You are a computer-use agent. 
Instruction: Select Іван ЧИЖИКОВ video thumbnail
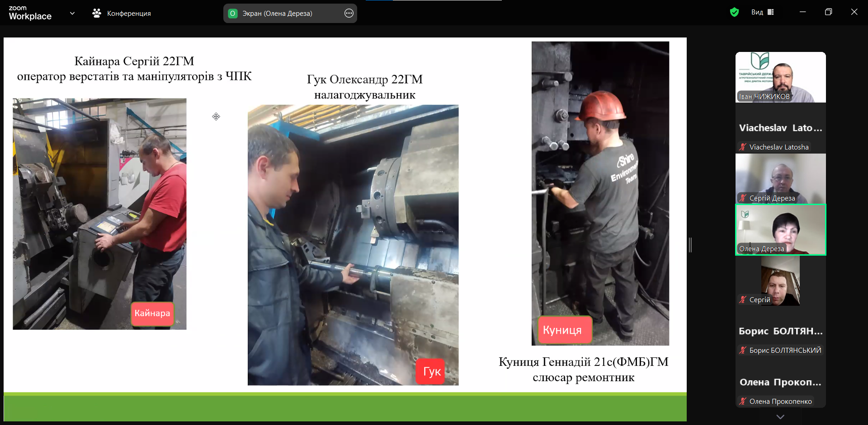click(x=780, y=77)
